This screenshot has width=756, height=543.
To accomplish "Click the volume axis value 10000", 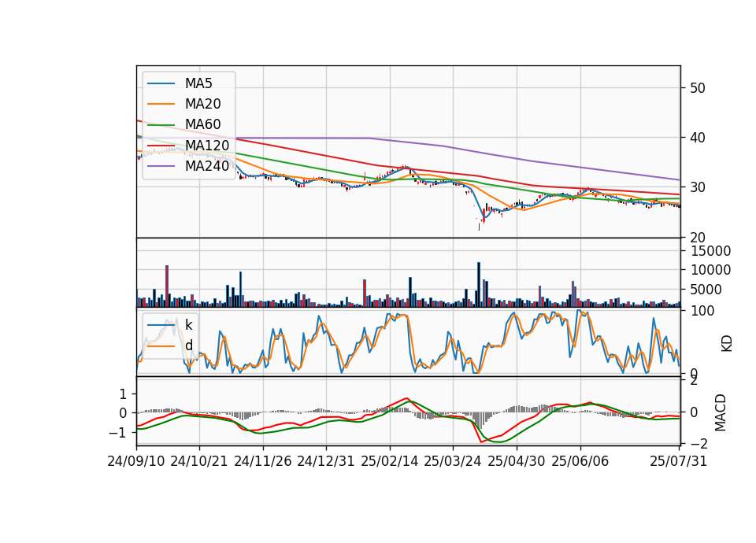I will [710, 270].
